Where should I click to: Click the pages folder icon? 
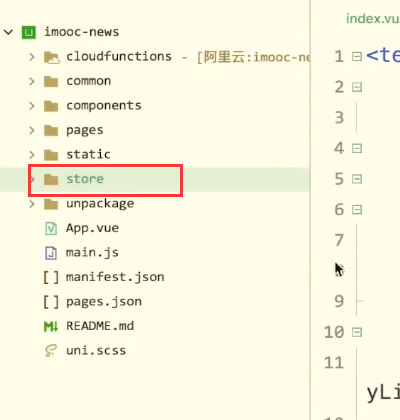coord(51,130)
